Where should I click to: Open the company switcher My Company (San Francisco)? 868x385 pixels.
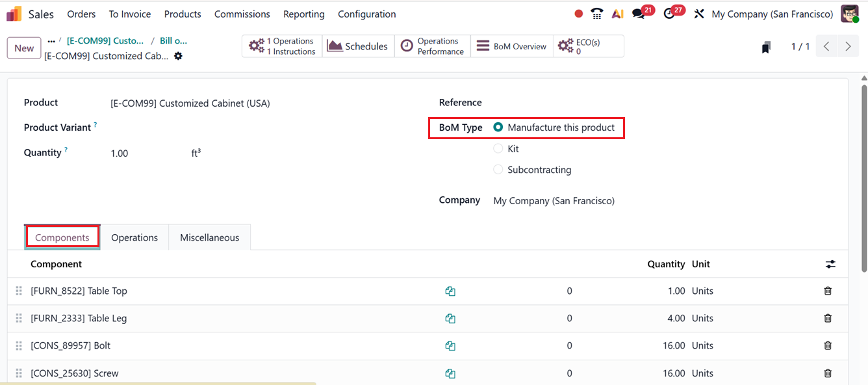tap(772, 14)
